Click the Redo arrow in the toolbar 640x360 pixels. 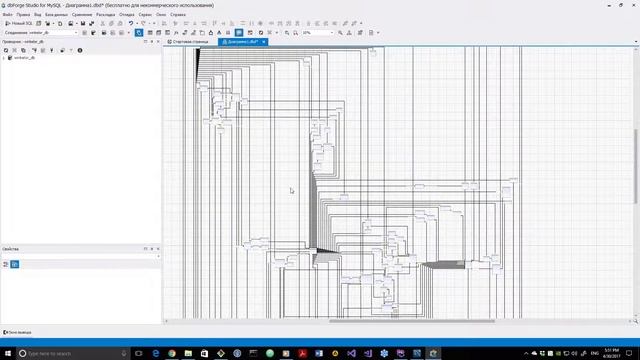click(x=143, y=23)
